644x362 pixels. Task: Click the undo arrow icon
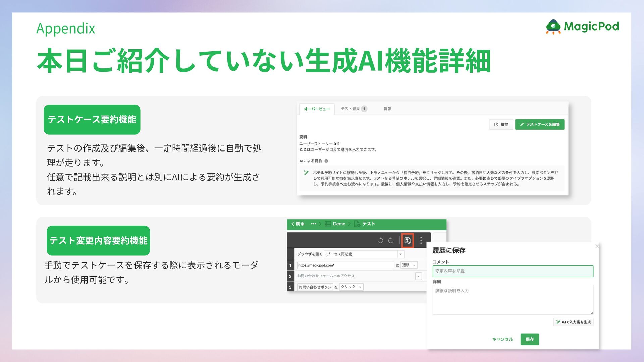[380, 240]
